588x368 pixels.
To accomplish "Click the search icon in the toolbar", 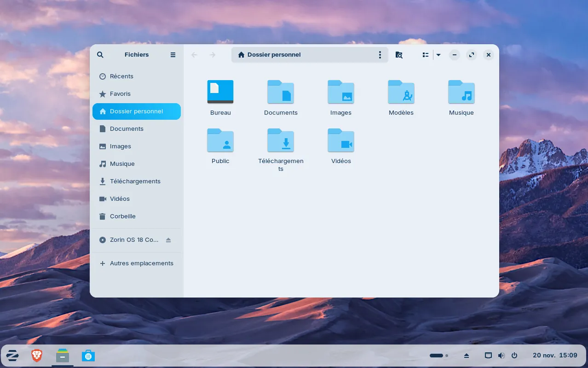I will click(399, 55).
